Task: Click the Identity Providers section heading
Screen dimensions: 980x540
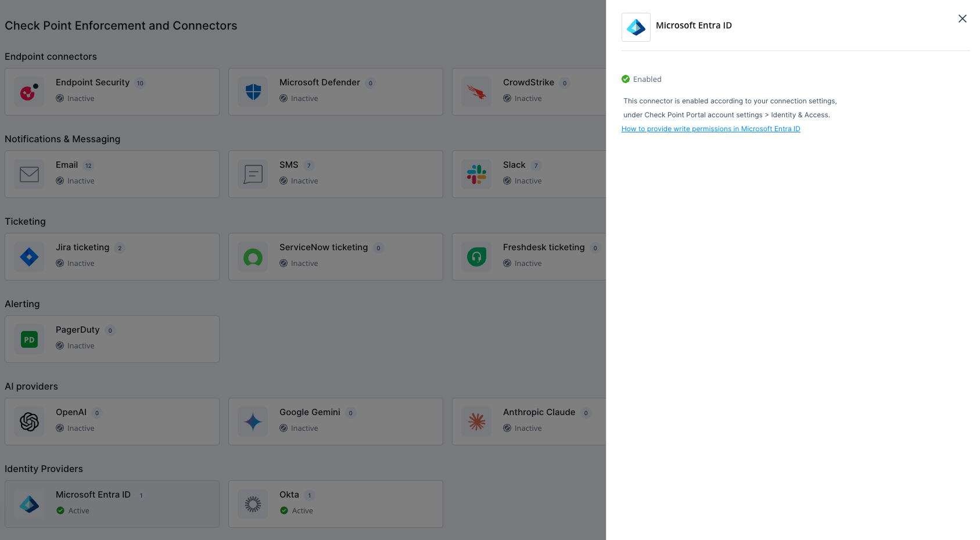Action: (44, 469)
